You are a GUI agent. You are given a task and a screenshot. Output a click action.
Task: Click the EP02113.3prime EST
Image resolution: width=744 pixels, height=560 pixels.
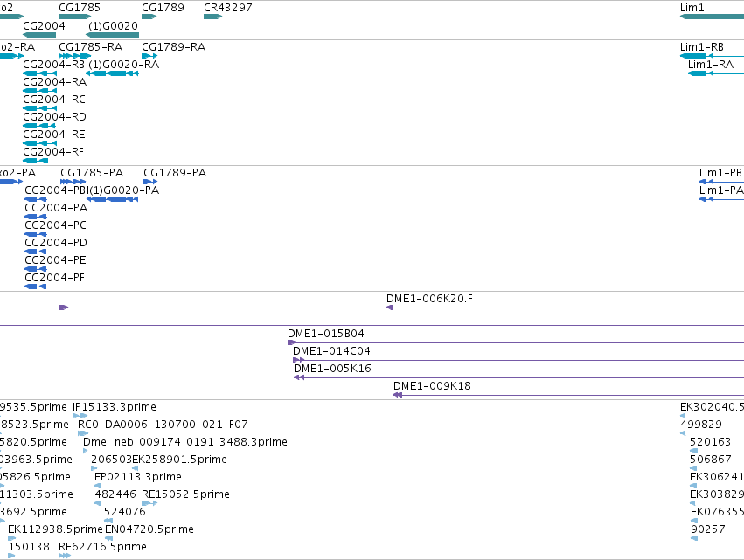click(x=98, y=486)
